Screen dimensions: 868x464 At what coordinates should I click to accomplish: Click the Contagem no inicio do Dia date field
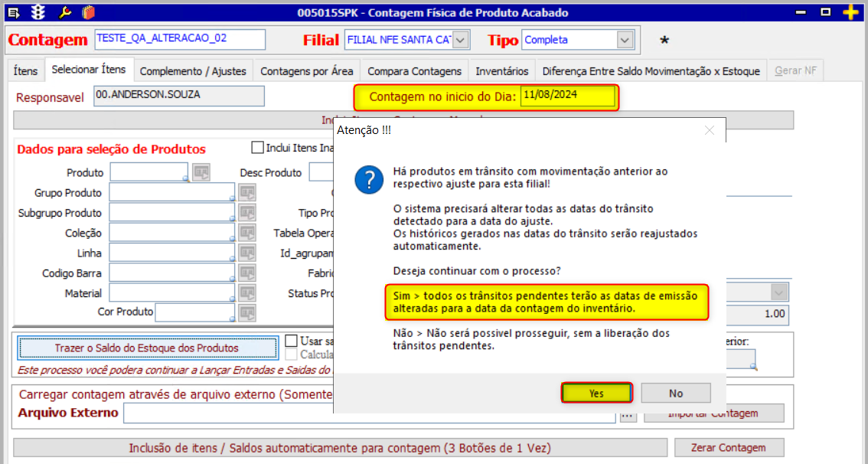coord(567,96)
